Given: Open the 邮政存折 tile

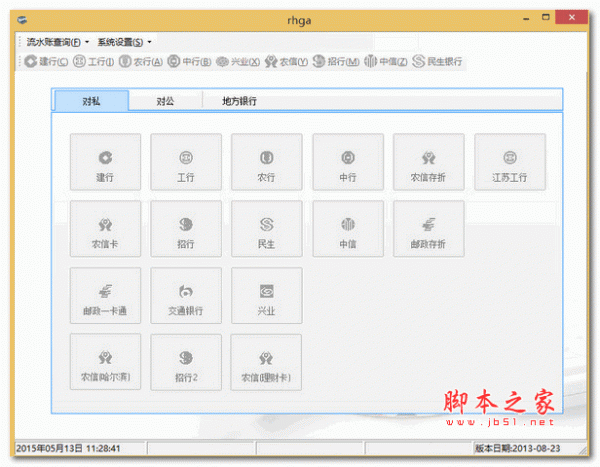Looking at the screenshot, I should coord(429,229).
